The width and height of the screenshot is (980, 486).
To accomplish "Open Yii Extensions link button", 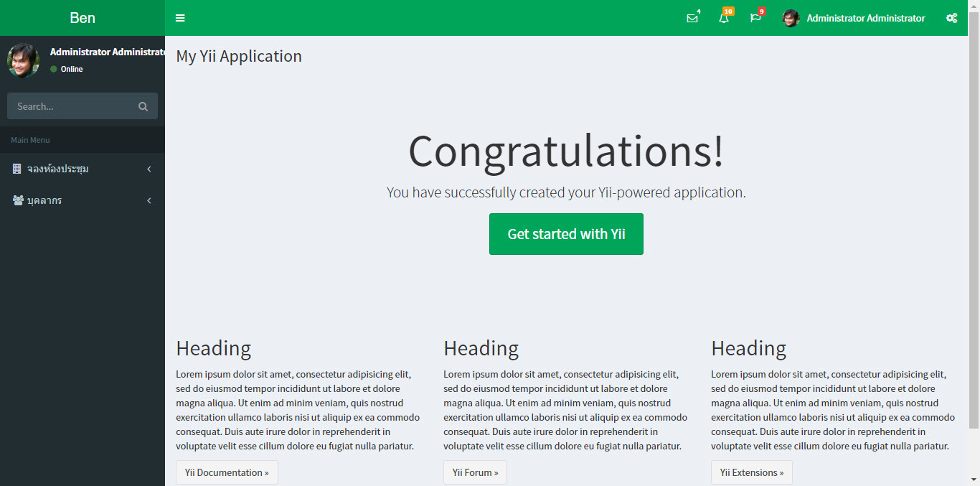I will click(752, 472).
